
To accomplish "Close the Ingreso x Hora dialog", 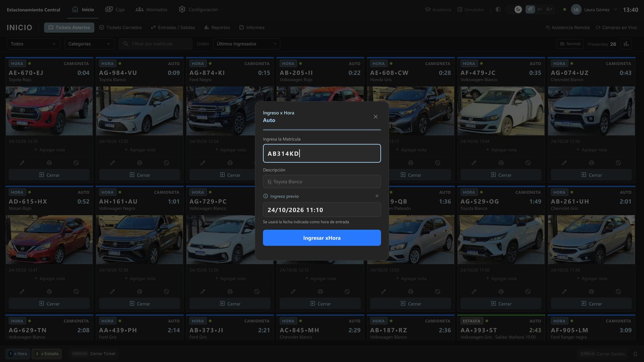I will (x=376, y=117).
